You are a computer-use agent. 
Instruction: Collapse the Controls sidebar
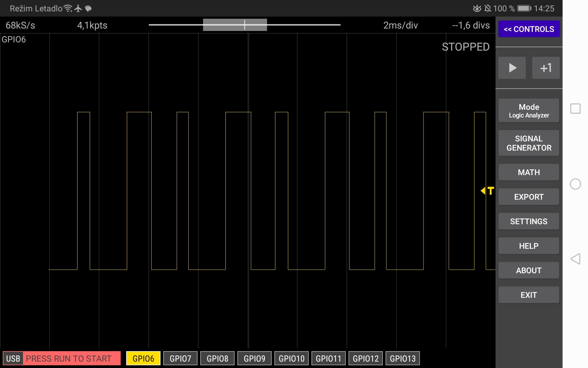coord(529,29)
